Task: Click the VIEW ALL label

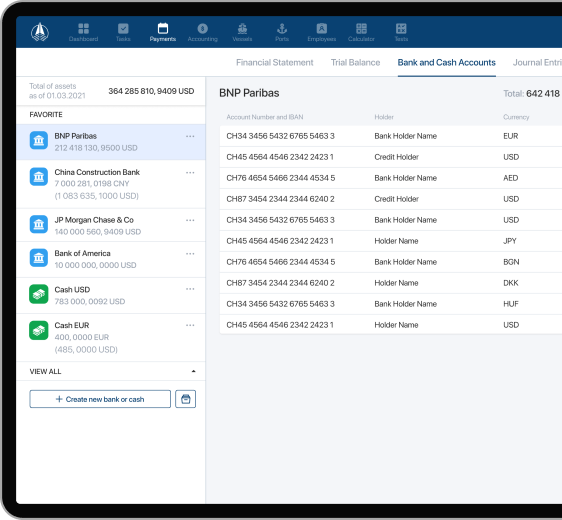Action: [46, 371]
